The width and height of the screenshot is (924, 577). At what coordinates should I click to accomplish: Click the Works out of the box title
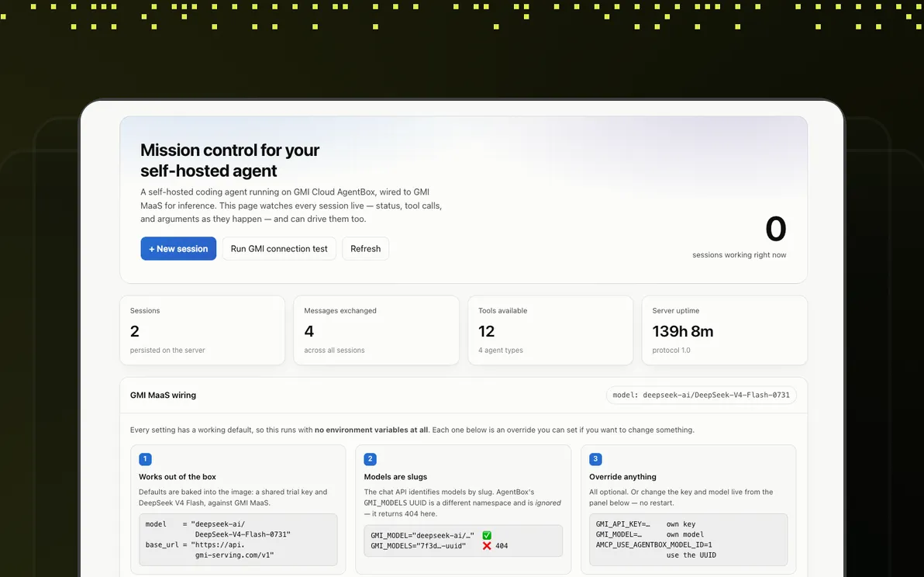tap(178, 477)
